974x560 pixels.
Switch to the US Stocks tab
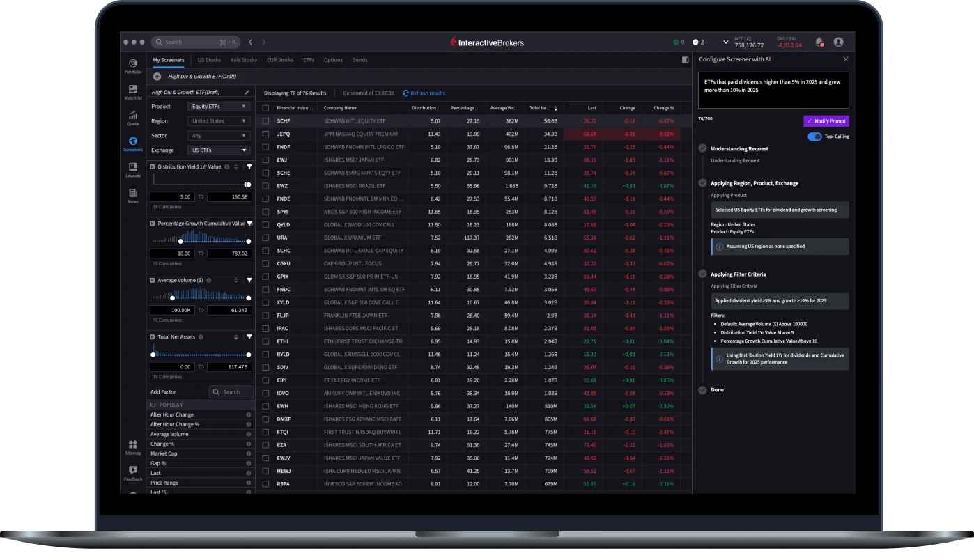click(209, 60)
